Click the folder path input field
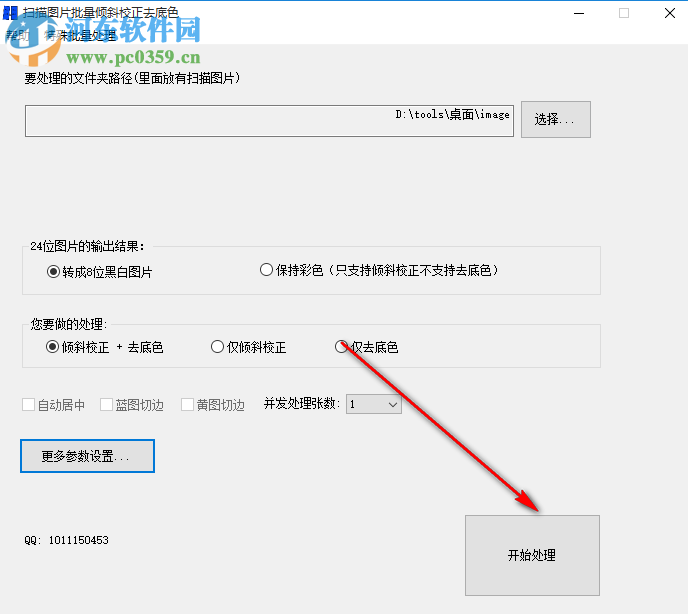The image size is (688, 614). [269, 121]
